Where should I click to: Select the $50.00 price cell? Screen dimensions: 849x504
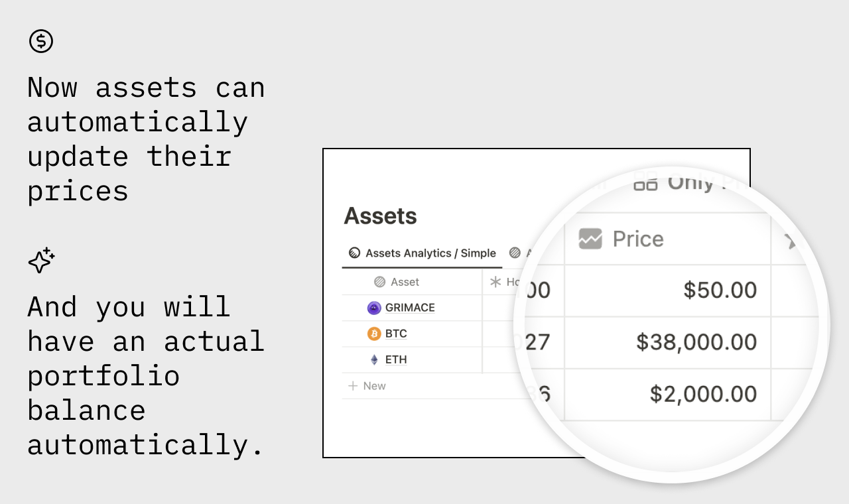coord(667,290)
